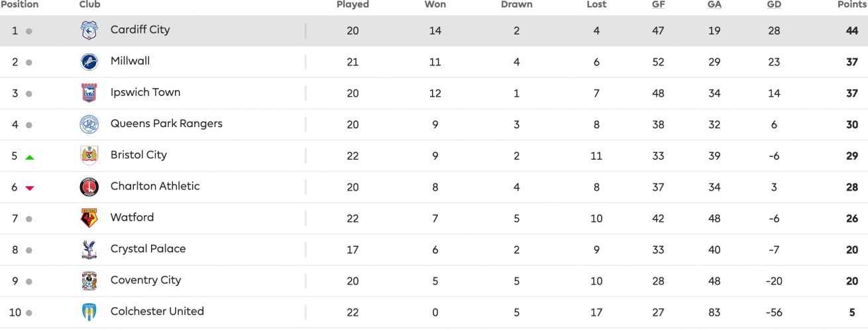Image resolution: width=868 pixels, height=331 pixels.
Task: Click the Ipswich Town club crest
Action: (x=89, y=93)
